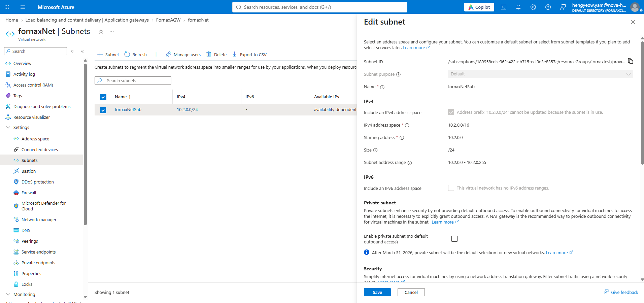Viewport: 644px width, 303px height.
Task: Click the Delete trash icon in toolbar
Action: click(209, 54)
